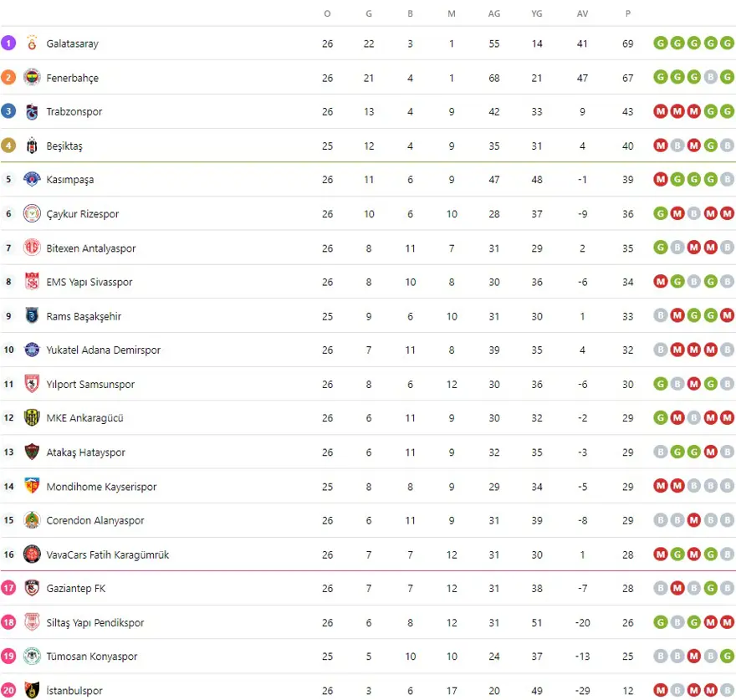The width and height of the screenshot is (736, 700).
Task: Click the rank 1 position badge
Action: pos(8,43)
